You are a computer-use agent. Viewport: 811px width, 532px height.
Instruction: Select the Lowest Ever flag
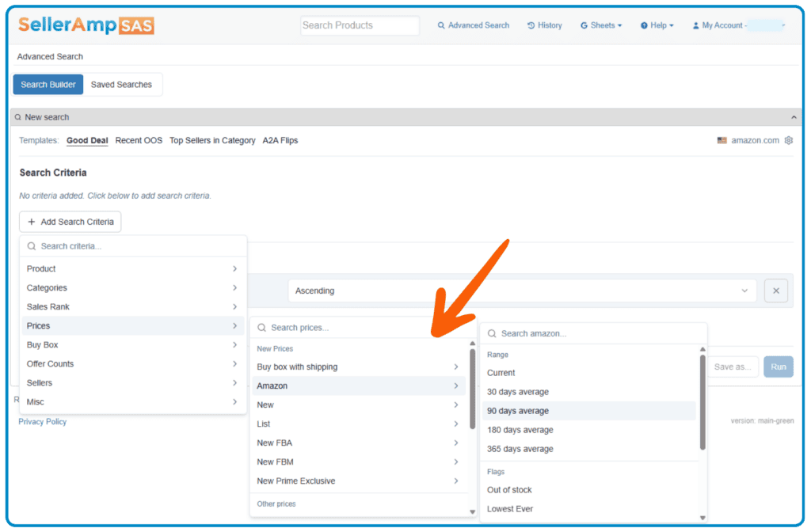tap(589, 509)
